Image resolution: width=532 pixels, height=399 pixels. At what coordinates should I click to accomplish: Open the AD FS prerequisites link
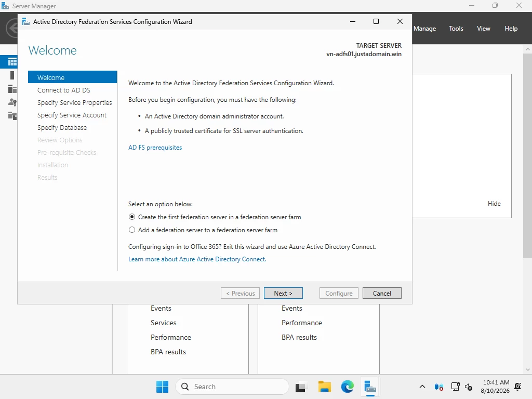tap(155, 148)
